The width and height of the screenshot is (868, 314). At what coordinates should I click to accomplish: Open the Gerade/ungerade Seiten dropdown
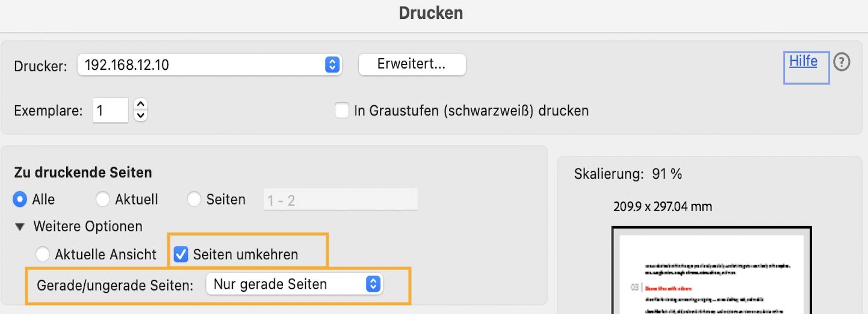pos(294,285)
